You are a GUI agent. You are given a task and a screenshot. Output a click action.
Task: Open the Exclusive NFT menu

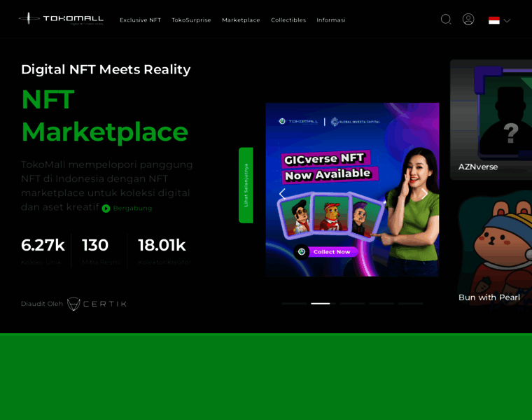140,20
